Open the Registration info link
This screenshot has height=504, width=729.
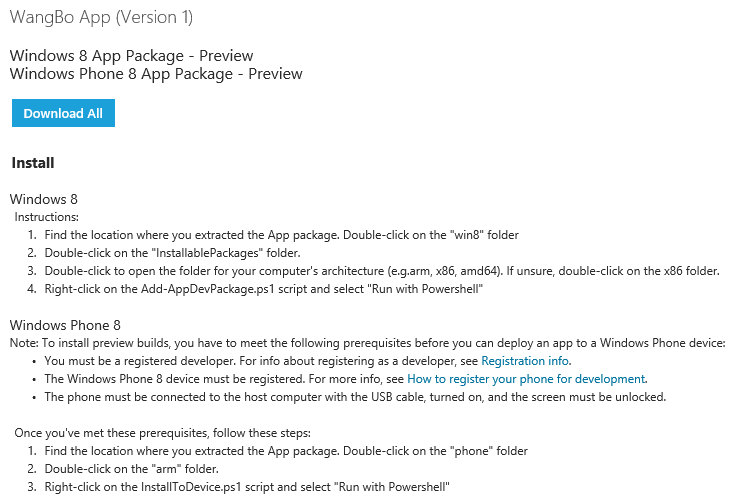(525, 361)
